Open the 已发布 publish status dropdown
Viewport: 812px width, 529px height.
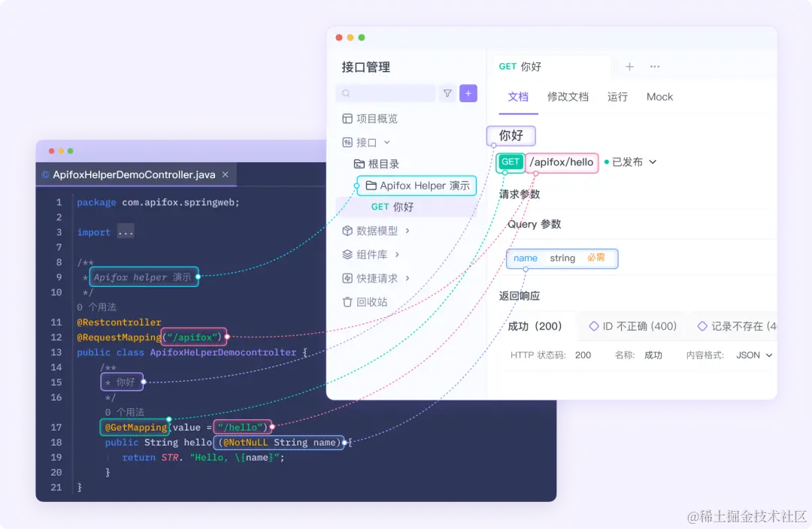point(635,162)
